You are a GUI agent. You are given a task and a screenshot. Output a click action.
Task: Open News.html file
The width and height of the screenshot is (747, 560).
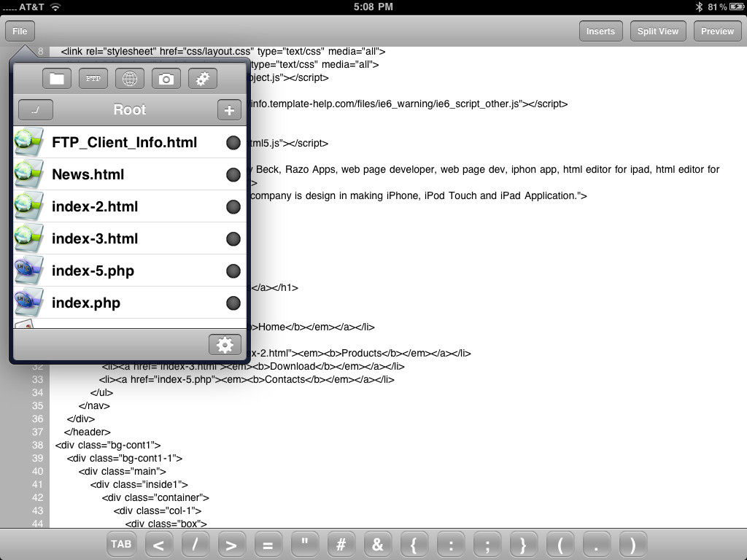[130, 174]
